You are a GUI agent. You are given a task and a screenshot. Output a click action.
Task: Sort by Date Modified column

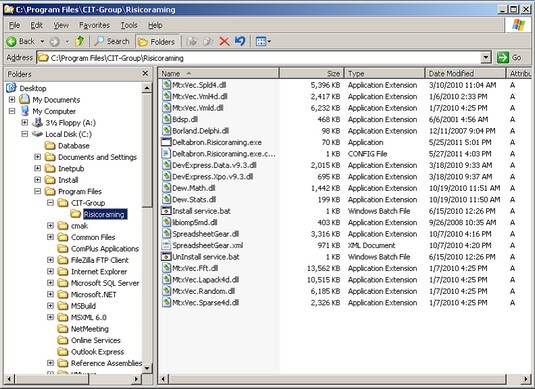[x=465, y=73]
